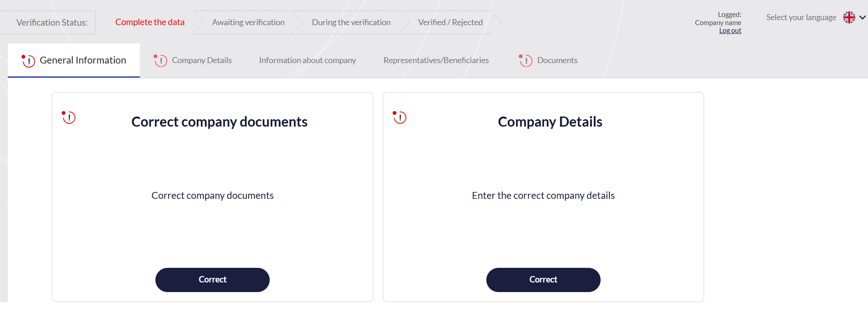Click the Awaiting verification status chevron
This screenshot has height=314, width=868.
[248, 22]
